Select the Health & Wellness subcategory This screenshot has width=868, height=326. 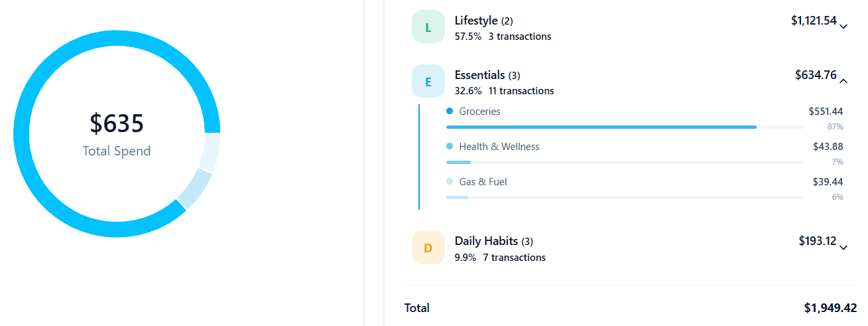click(x=499, y=147)
